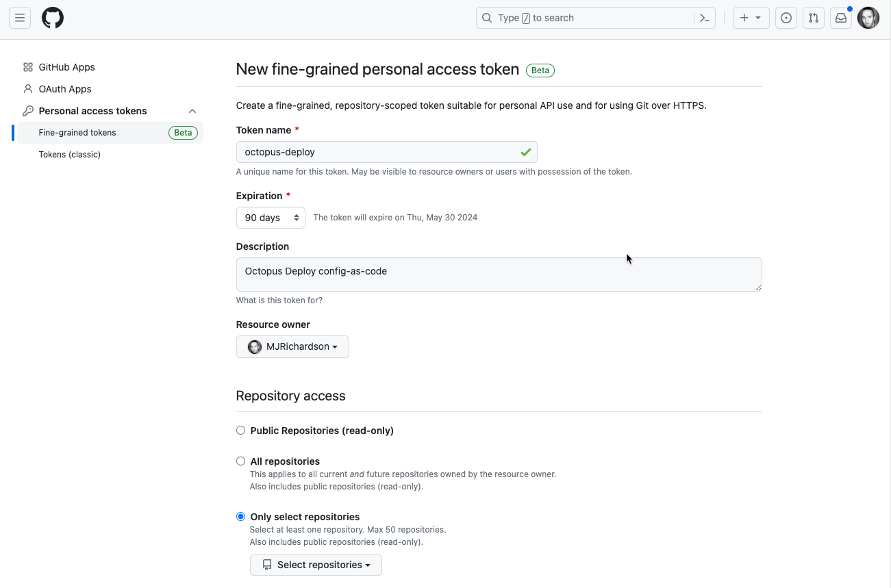
Task: Click the octopus-deploy token name field
Action: (x=386, y=151)
